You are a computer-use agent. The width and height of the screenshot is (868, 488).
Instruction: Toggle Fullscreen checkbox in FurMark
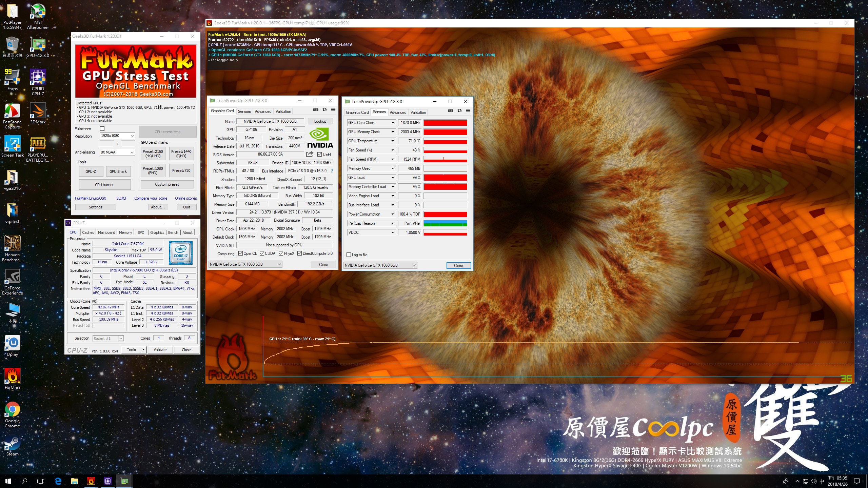tap(102, 129)
